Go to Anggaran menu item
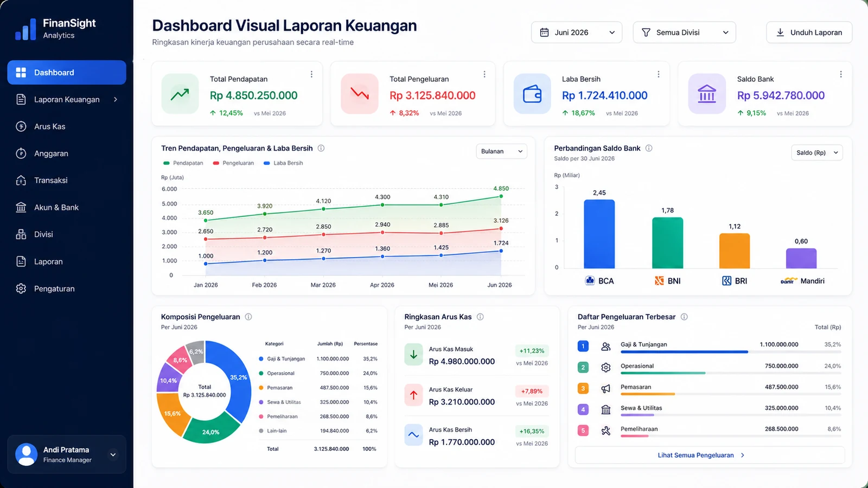This screenshot has width=868, height=488. (x=67, y=153)
